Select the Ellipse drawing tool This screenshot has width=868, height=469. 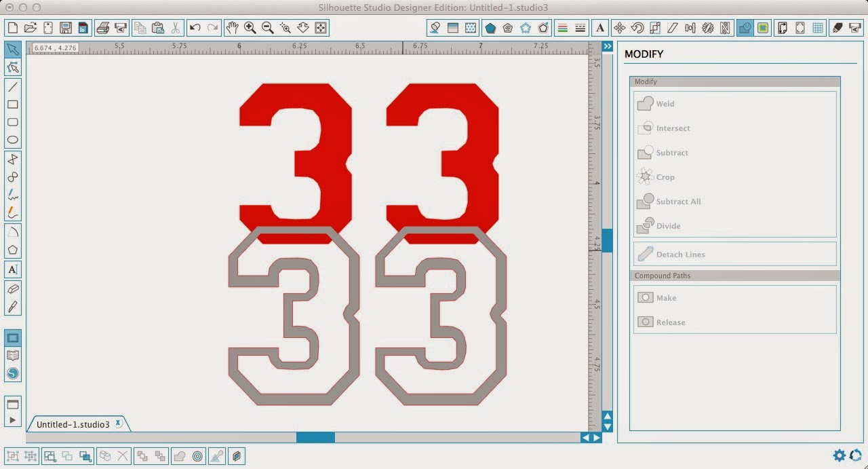(13, 140)
